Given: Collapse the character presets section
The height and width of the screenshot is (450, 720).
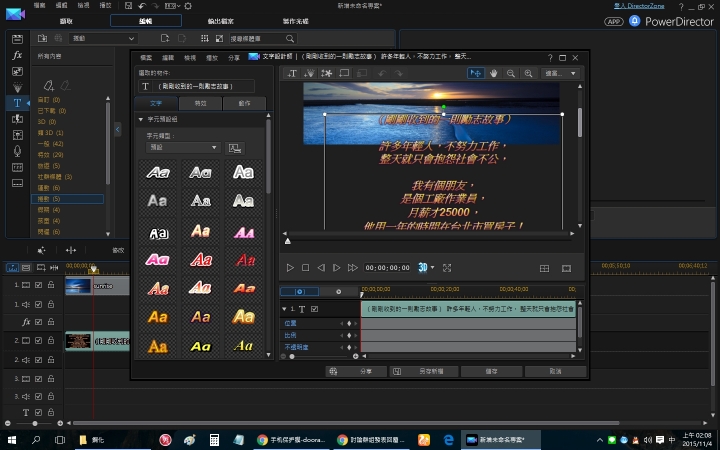Looking at the screenshot, I should pos(141,119).
